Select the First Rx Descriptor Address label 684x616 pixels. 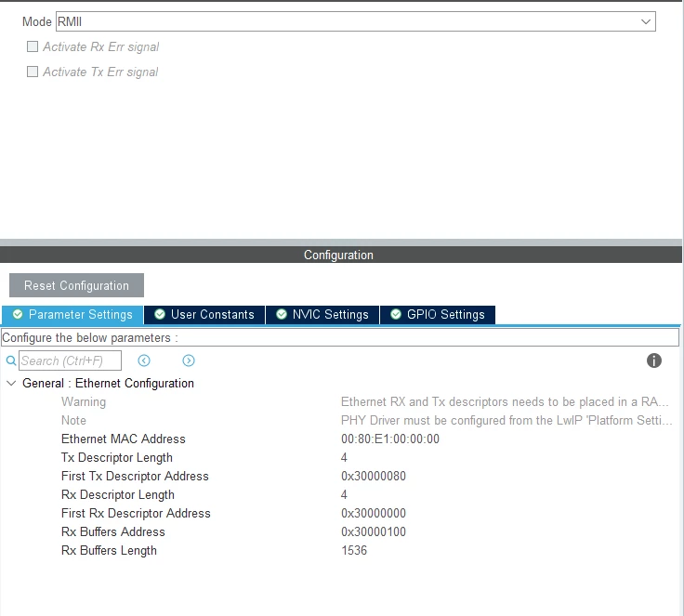pos(136,513)
